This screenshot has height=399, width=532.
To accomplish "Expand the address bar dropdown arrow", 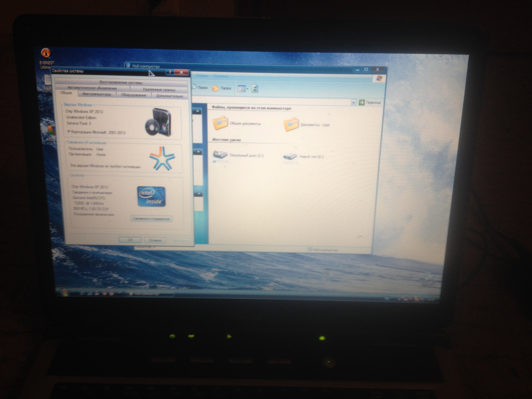I will click(x=353, y=103).
